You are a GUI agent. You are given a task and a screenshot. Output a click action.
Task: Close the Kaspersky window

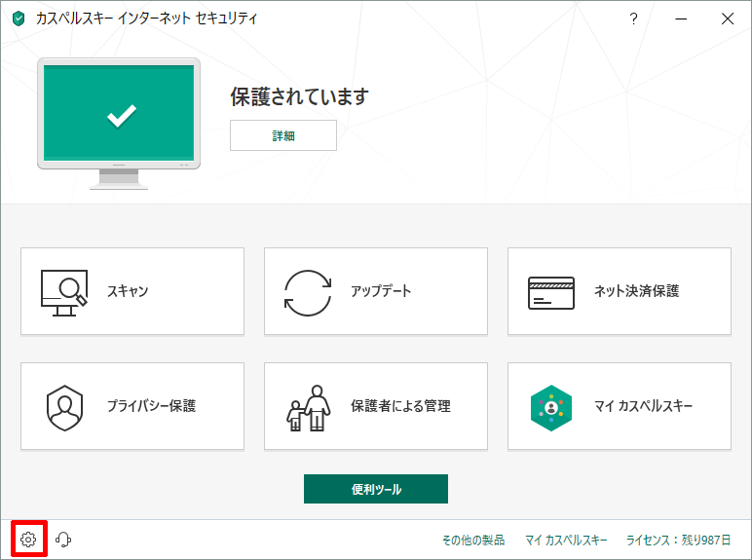[728, 19]
